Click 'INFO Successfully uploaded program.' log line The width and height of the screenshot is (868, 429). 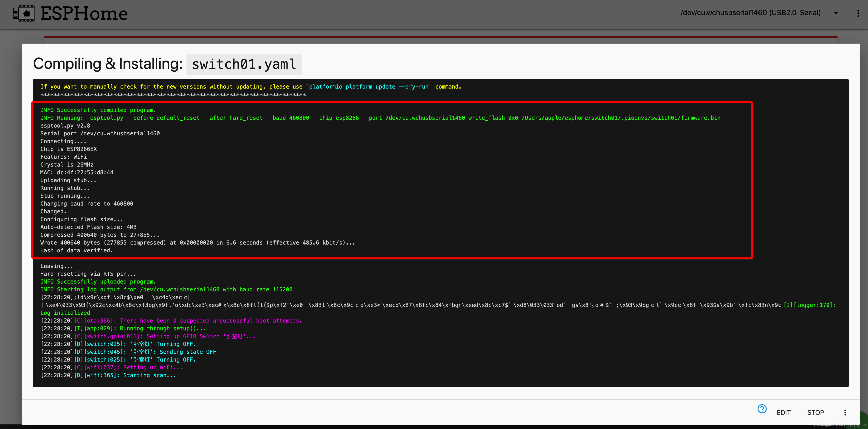pos(98,281)
